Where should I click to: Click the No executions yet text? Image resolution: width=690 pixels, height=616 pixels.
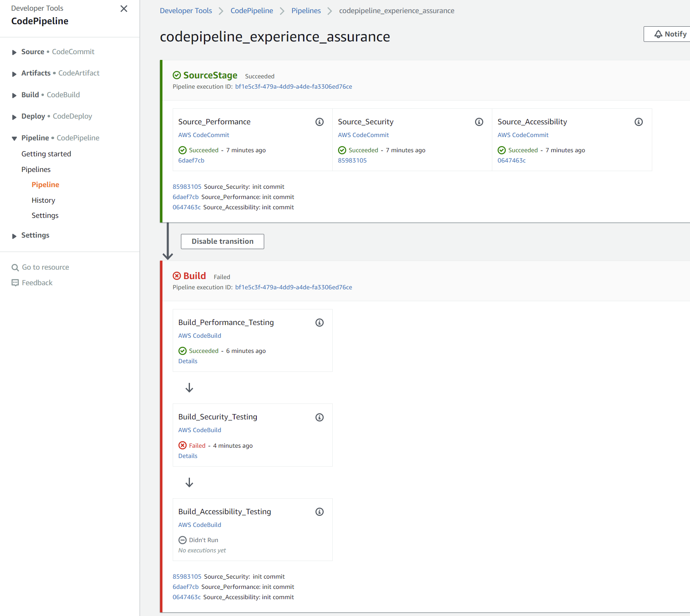click(x=202, y=550)
